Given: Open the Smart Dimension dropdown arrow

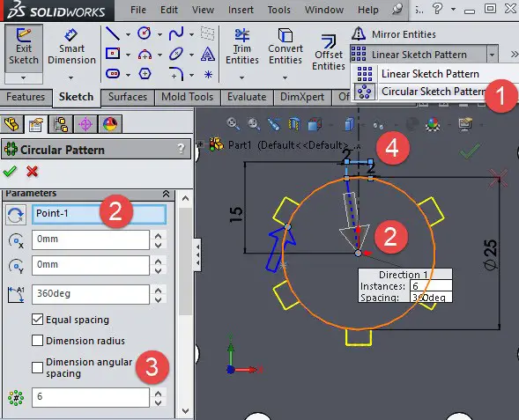Looking at the screenshot, I should [71, 78].
